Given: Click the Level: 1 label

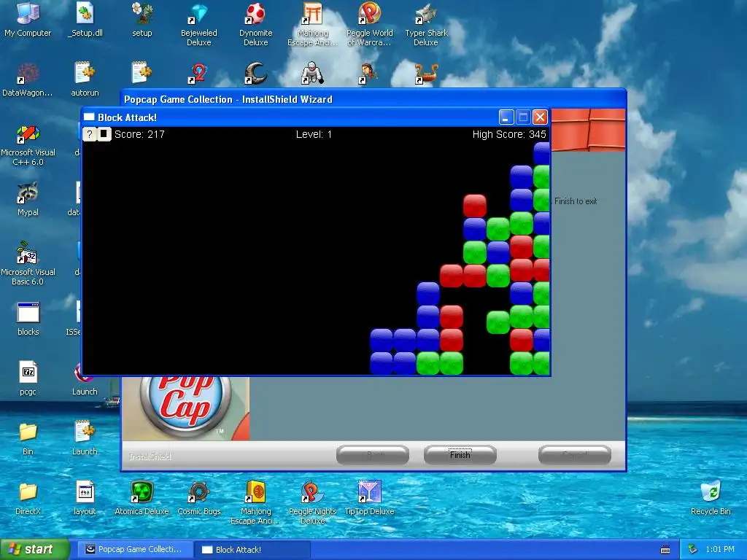Looking at the screenshot, I should point(314,134).
